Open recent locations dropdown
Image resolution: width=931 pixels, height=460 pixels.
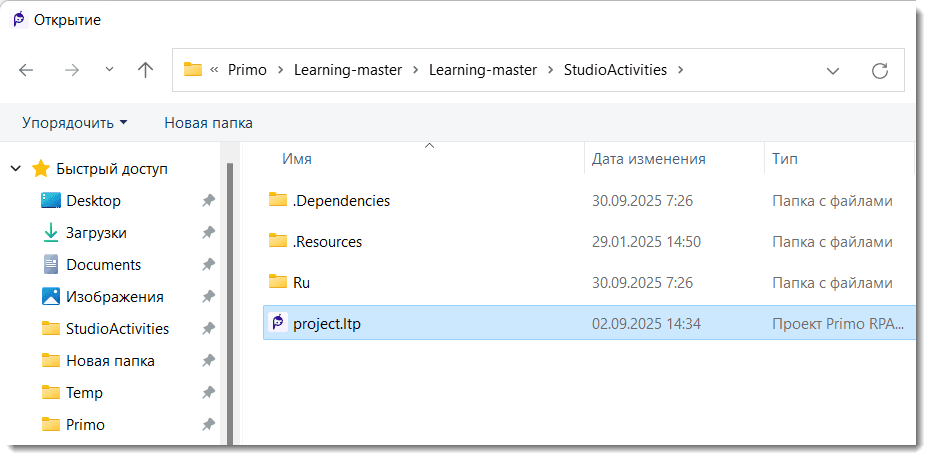(x=109, y=70)
